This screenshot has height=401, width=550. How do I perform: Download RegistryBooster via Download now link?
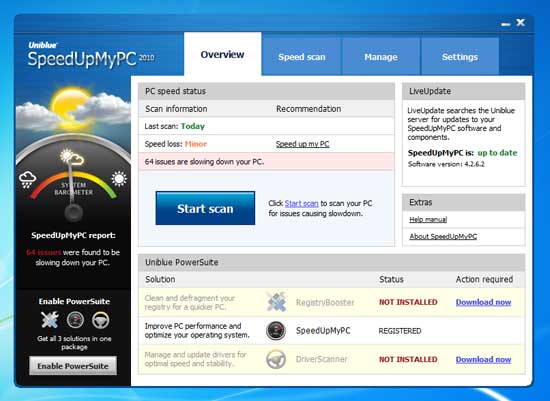point(483,302)
